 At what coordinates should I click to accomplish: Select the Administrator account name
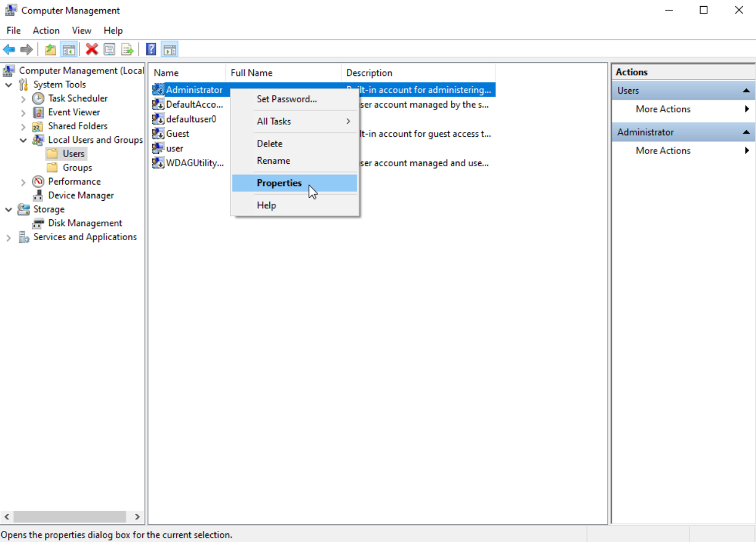[x=194, y=90]
